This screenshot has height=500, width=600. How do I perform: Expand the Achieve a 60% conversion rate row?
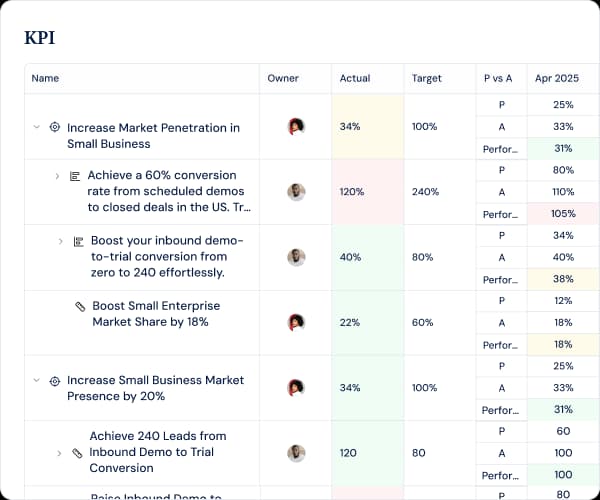[57, 176]
